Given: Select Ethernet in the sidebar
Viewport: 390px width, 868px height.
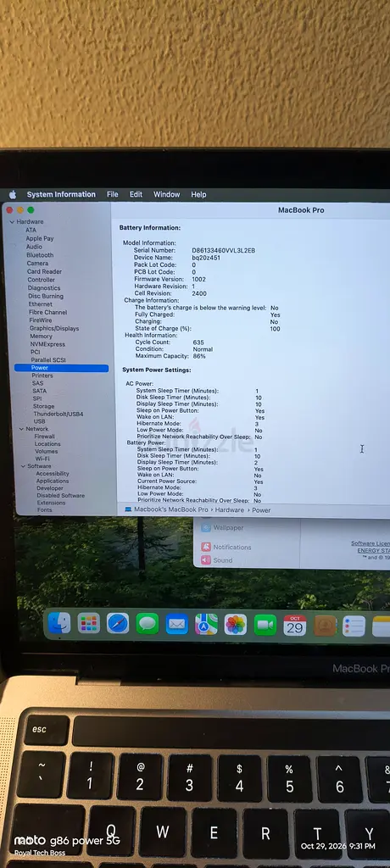Looking at the screenshot, I should coord(41,304).
